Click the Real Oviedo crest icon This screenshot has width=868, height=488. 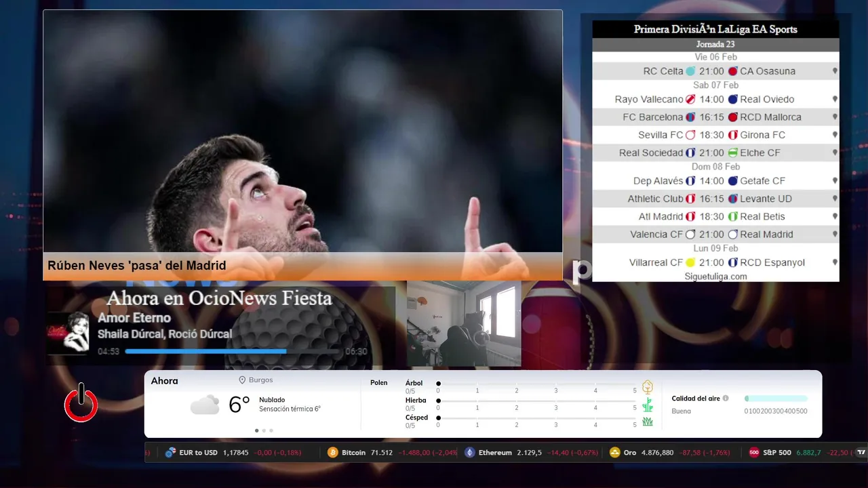pyautogui.click(x=732, y=99)
